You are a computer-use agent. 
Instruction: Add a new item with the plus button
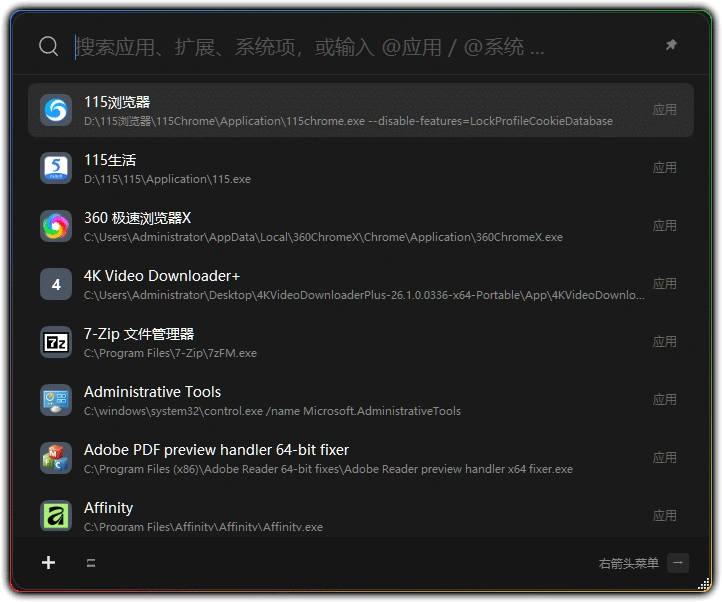[x=48, y=562]
